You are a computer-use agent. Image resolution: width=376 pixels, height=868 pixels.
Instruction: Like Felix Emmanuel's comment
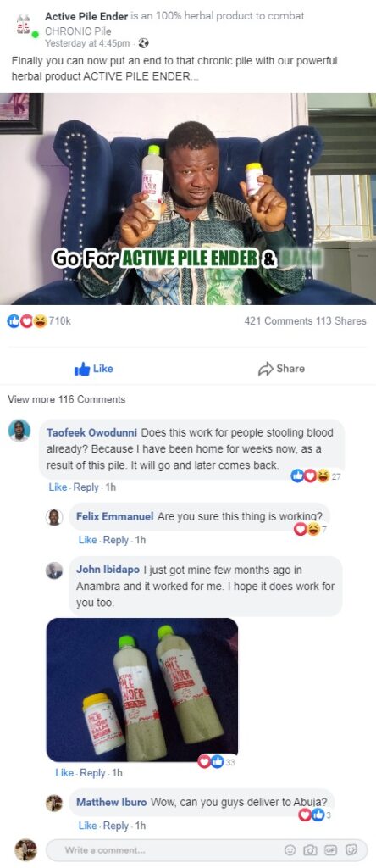(x=87, y=540)
